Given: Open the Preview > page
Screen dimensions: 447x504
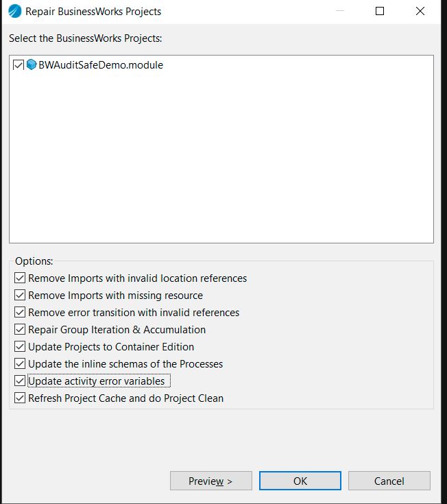Looking at the screenshot, I should pos(210,481).
